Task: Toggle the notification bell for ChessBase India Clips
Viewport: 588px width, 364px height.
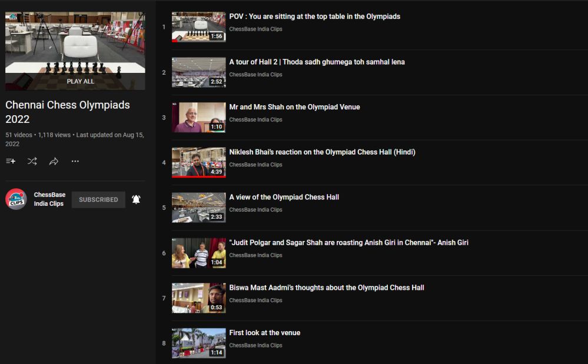Action: tap(136, 199)
